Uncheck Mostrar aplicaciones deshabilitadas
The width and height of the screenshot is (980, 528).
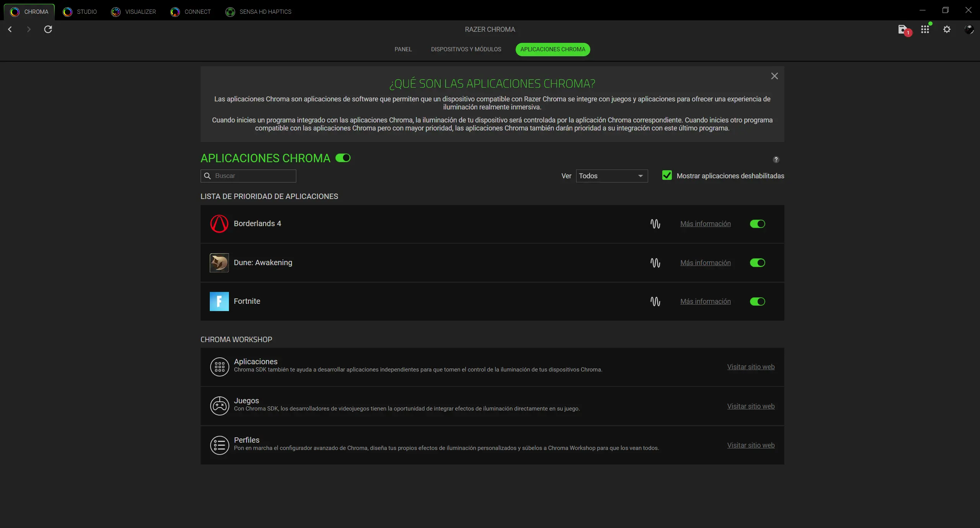(x=666, y=175)
